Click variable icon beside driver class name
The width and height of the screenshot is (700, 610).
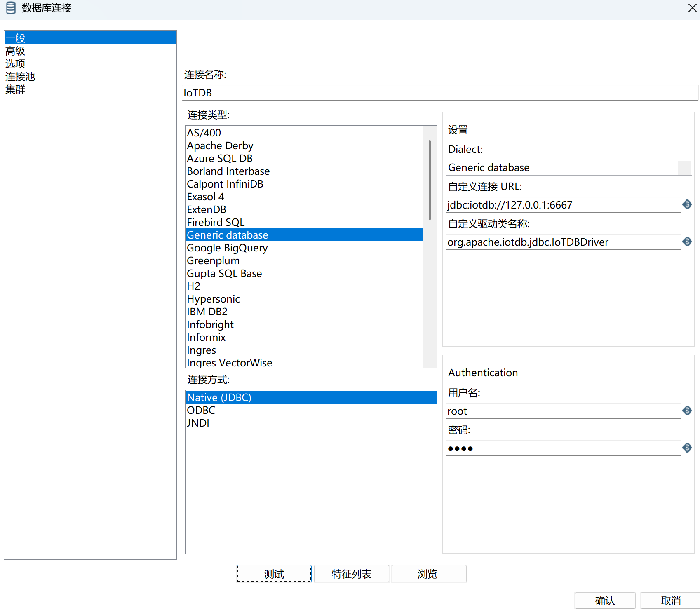pyautogui.click(x=687, y=242)
